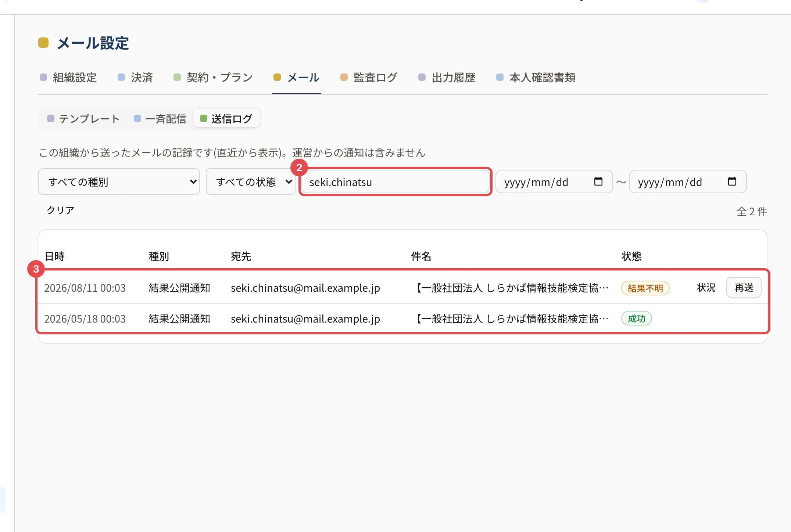Click the start date yyyy/mm/dd field
Screen dimensions: 791x532
(x=554, y=181)
